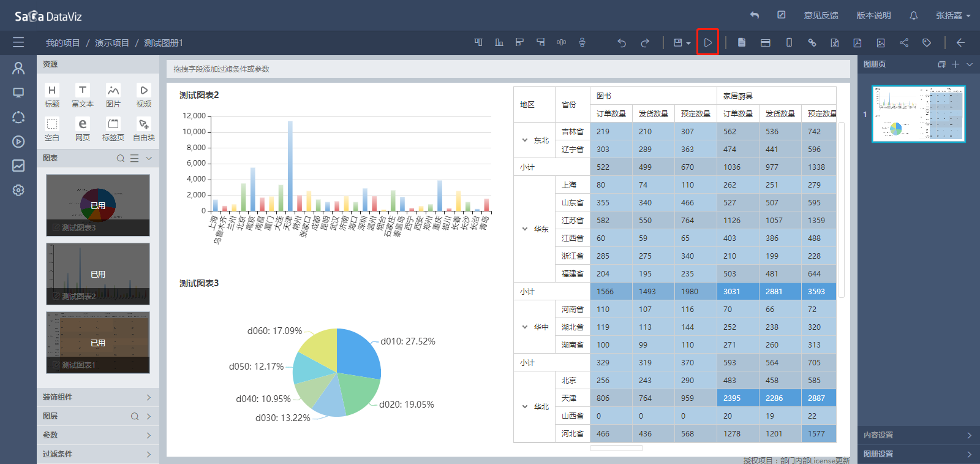Click the circular nodes sidebar icon
Screen dimensions: 980x464
(18, 117)
